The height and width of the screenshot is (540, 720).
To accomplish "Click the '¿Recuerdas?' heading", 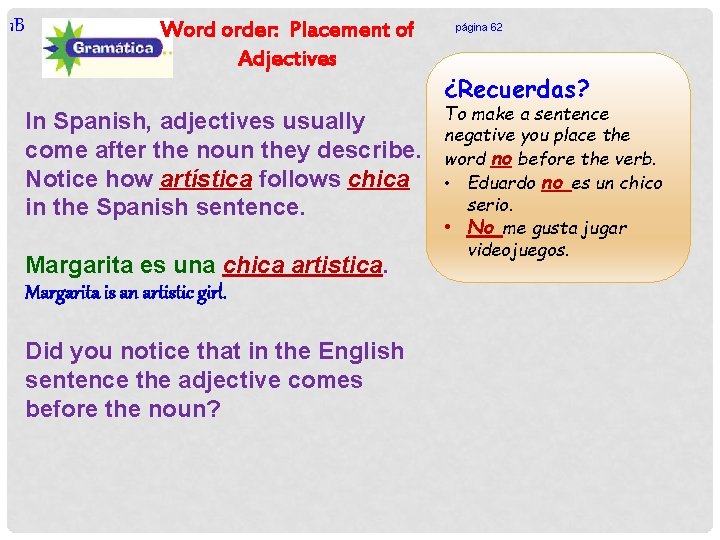I will (517, 89).
